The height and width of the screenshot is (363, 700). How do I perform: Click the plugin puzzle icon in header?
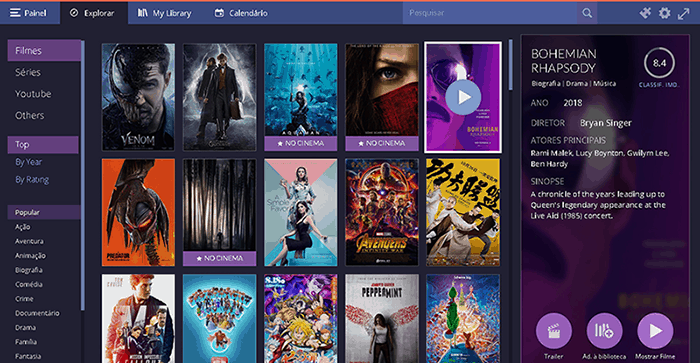645,13
